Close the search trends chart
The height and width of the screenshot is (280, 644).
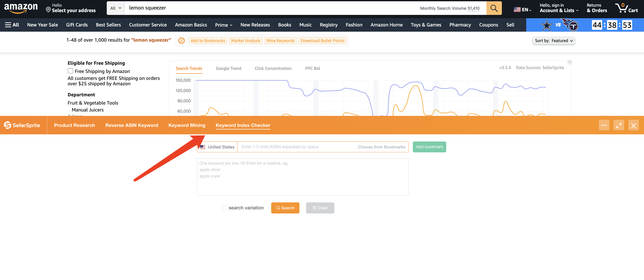(x=570, y=62)
